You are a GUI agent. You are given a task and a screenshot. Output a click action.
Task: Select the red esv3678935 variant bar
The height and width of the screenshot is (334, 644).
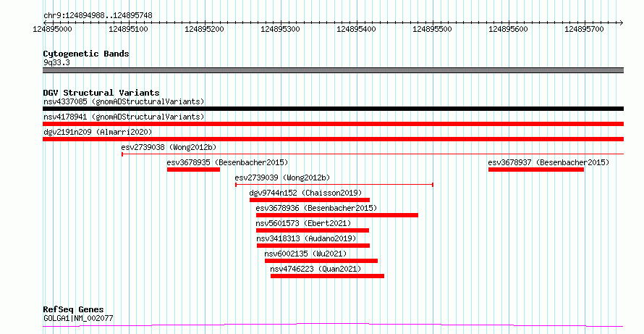193,170
